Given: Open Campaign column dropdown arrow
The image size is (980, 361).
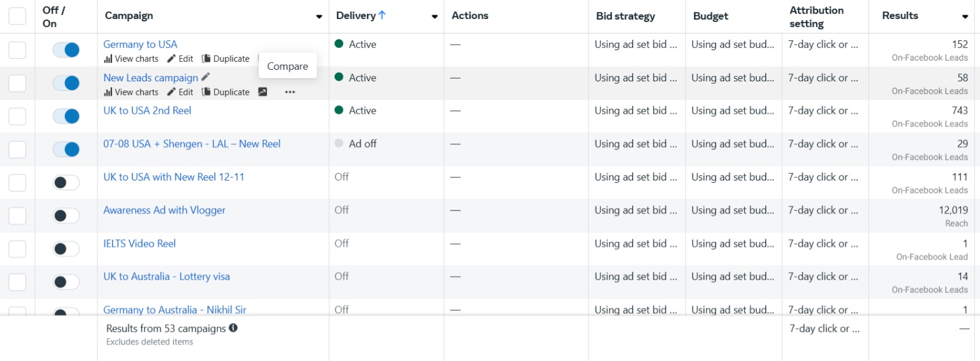Looking at the screenshot, I should pyautogui.click(x=319, y=17).
